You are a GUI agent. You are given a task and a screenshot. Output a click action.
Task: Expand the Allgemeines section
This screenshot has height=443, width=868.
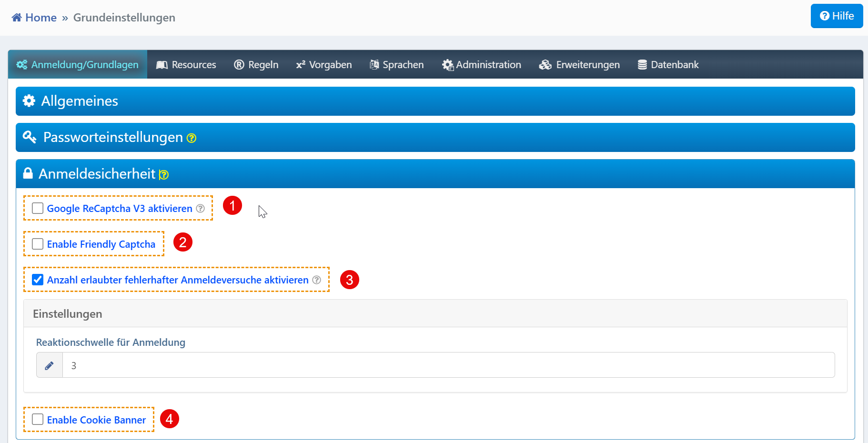[80, 101]
